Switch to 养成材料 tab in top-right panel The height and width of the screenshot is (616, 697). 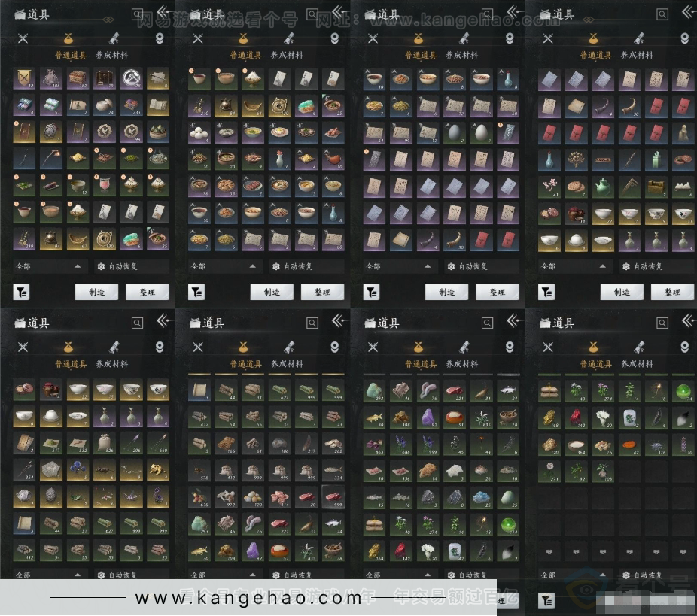pyautogui.click(x=637, y=55)
